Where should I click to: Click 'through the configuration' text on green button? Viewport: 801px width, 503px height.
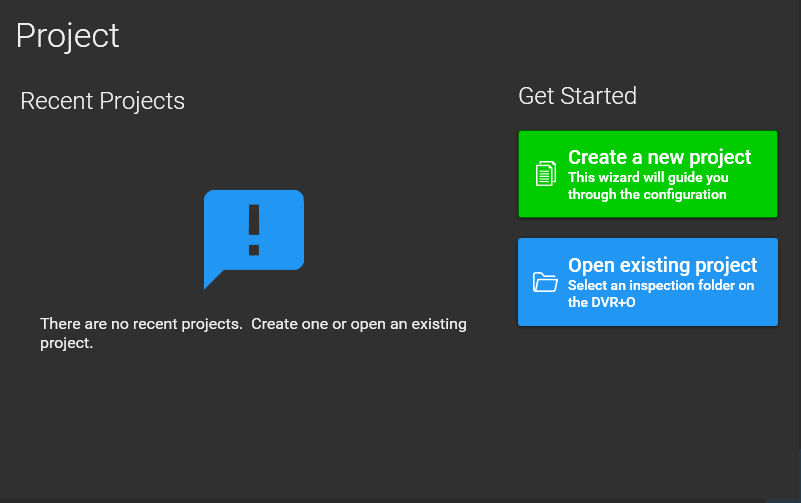tap(647, 194)
